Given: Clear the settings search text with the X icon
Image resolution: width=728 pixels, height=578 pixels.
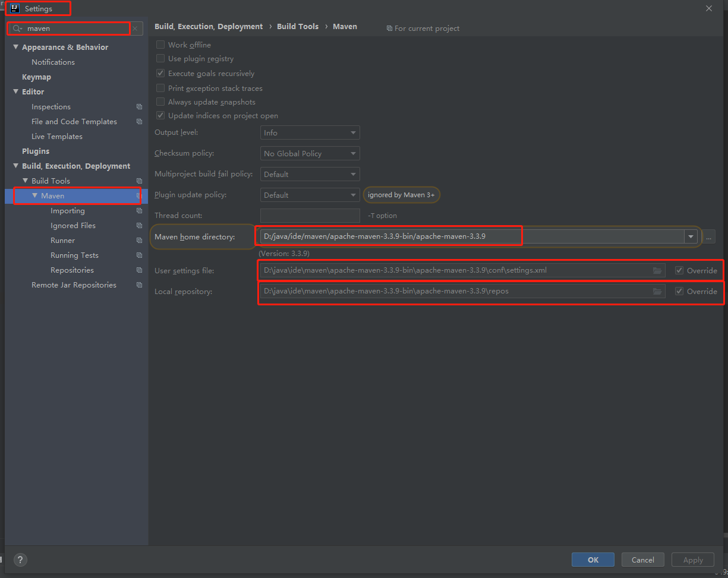Looking at the screenshot, I should (135, 29).
